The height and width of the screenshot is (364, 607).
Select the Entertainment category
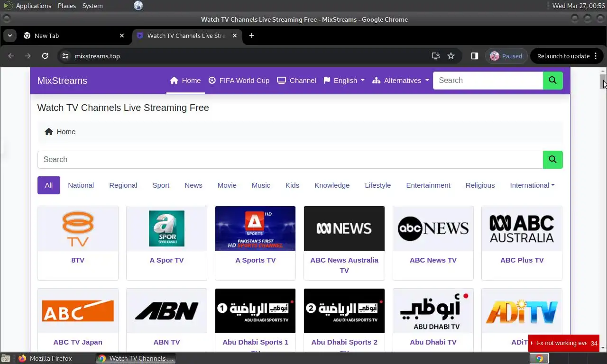[428, 185]
